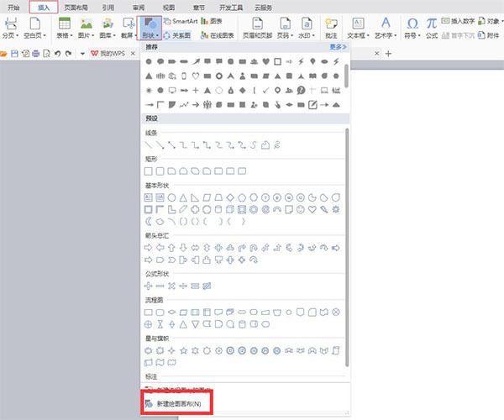
Task: Select the four-point star in 星与旗帜
Action: click(171, 350)
